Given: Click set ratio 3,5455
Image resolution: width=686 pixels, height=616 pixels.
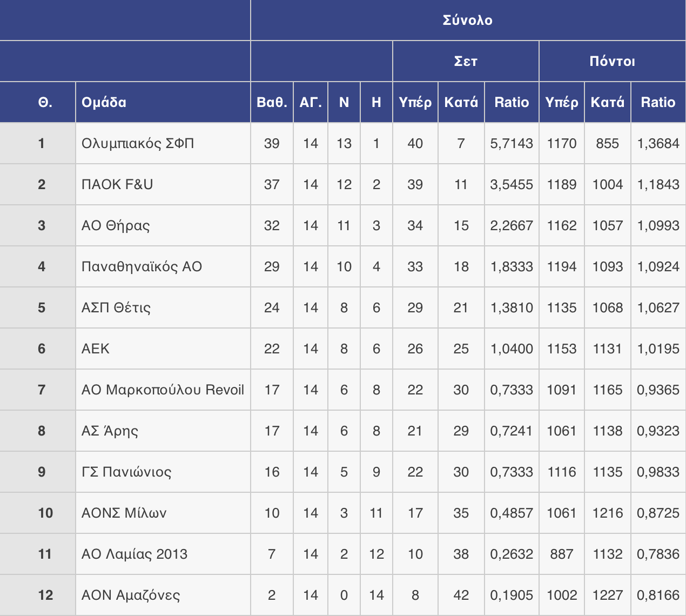Looking at the screenshot, I should click(x=512, y=184).
